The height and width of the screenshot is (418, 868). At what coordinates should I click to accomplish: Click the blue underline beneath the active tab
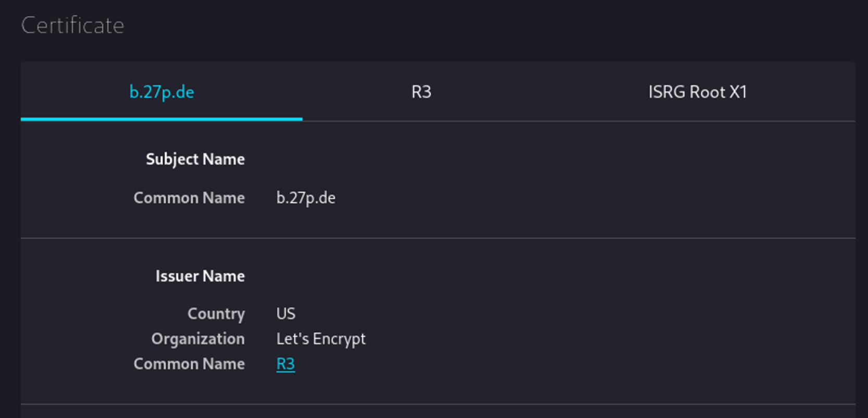point(162,119)
